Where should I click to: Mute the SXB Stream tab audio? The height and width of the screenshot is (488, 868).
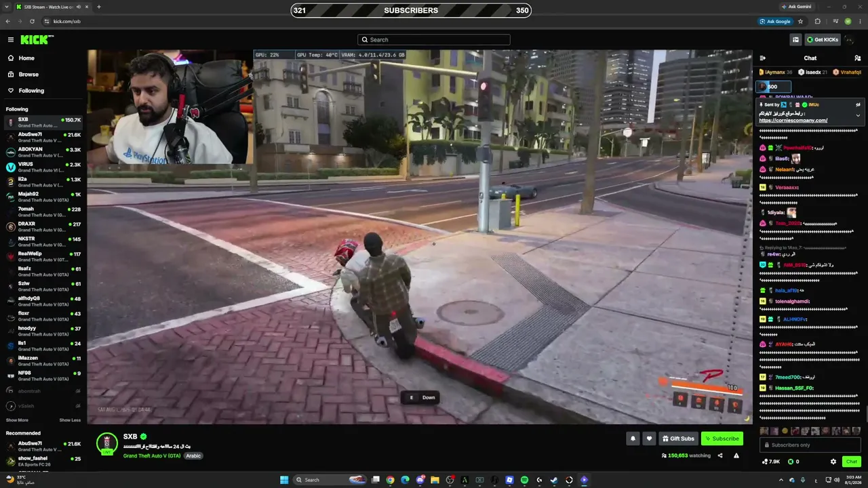point(79,7)
